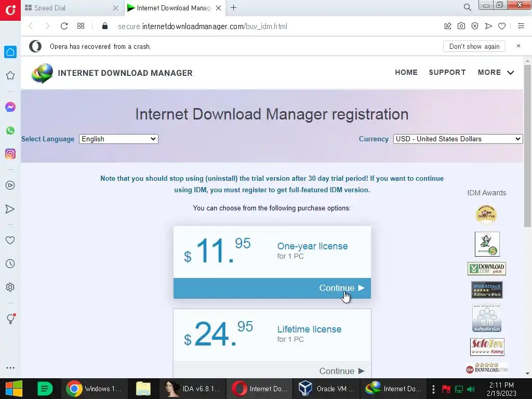The height and width of the screenshot is (399, 532).
Task: Open History clock in the sidebar
Action: click(x=10, y=263)
